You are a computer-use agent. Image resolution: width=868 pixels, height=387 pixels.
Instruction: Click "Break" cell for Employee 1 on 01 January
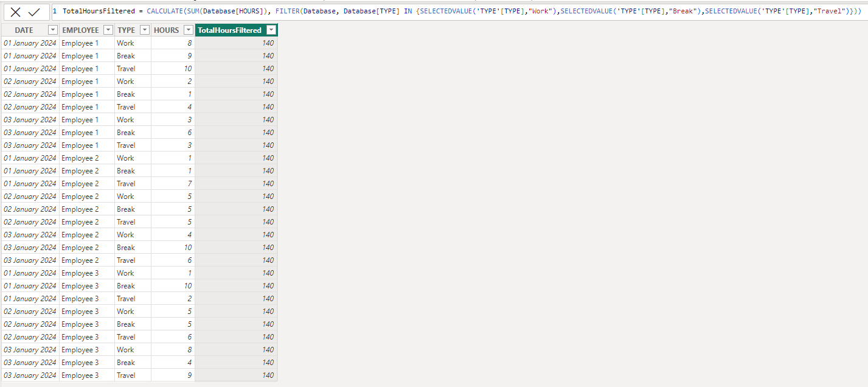[133, 56]
